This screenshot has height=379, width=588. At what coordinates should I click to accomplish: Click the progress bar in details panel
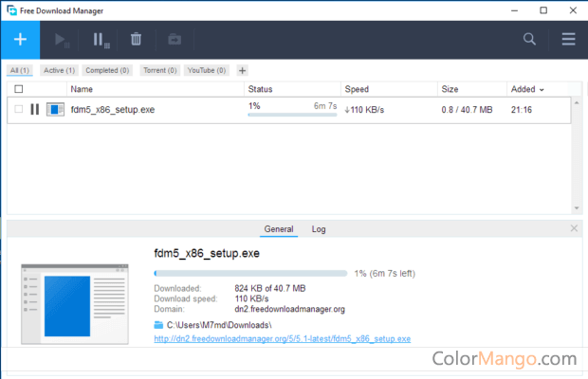tap(249, 273)
